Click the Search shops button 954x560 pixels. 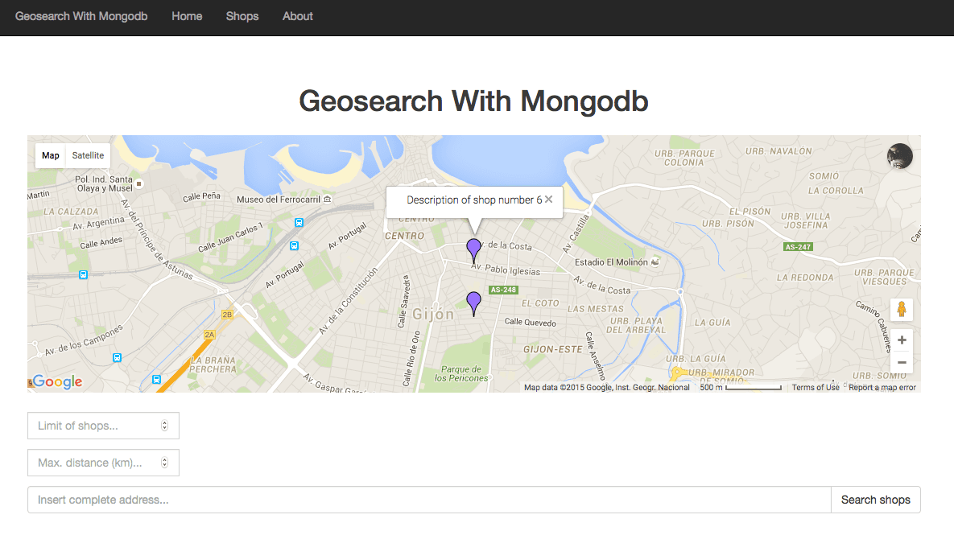875,500
